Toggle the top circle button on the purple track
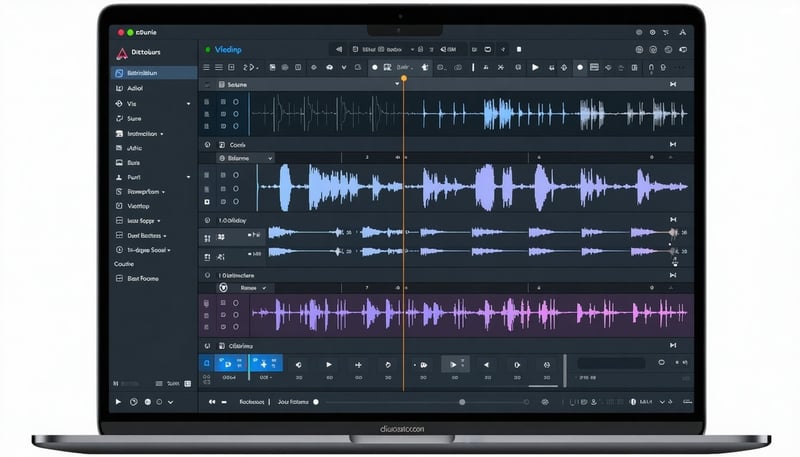This screenshot has width=800, height=457. (236, 303)
